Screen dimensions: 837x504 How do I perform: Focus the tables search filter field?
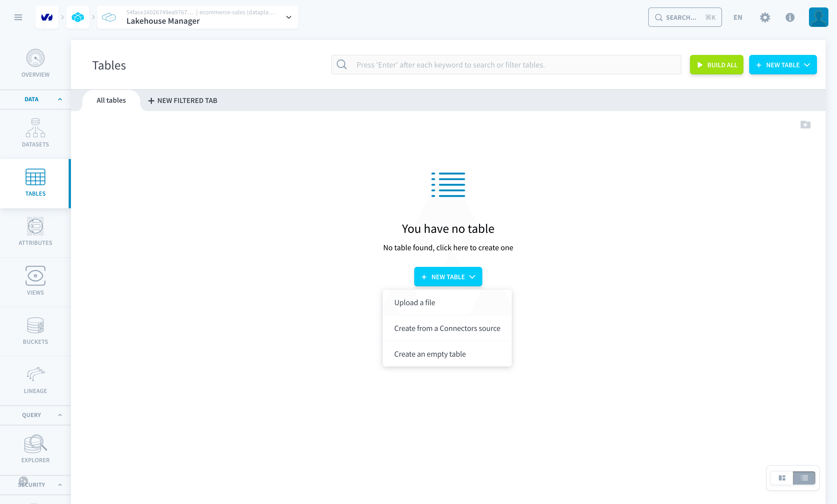coord(506,65)
